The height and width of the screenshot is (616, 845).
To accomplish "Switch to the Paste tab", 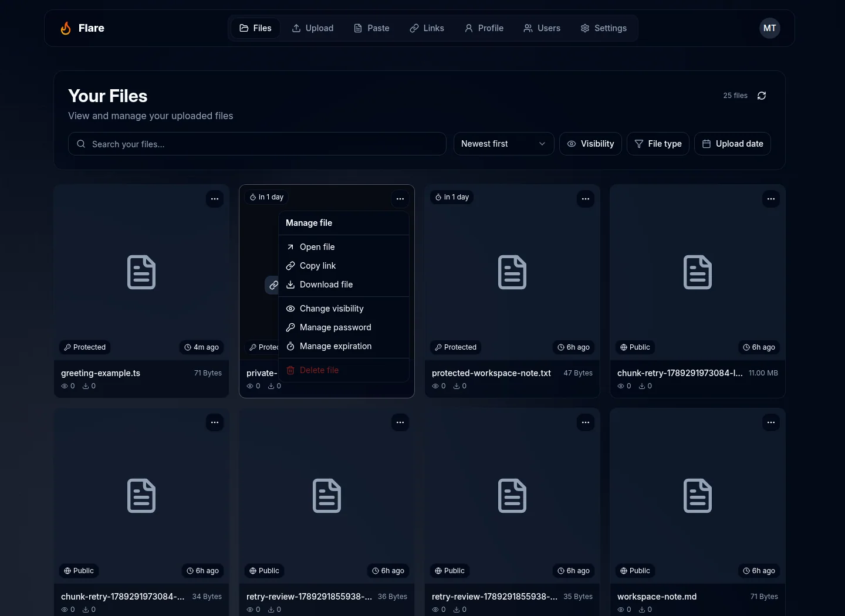I will pos(371,28).
